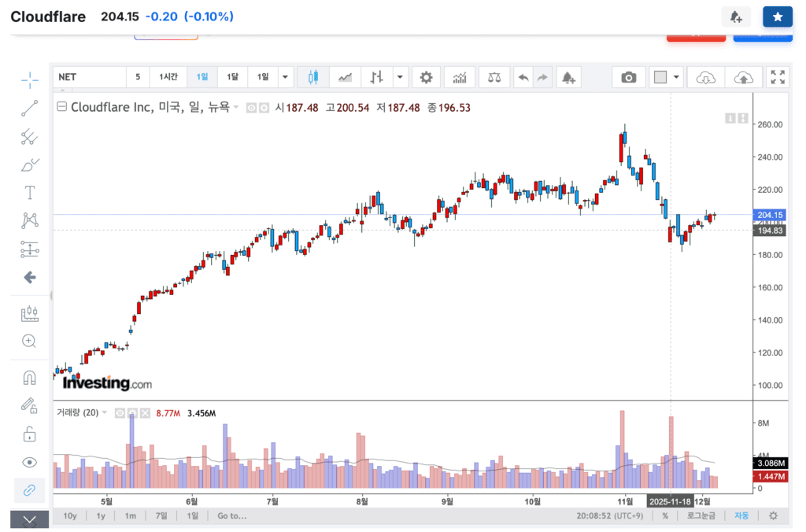Toggle visibility of all drawings eye icon
The image size is (806, 532).
30,462
